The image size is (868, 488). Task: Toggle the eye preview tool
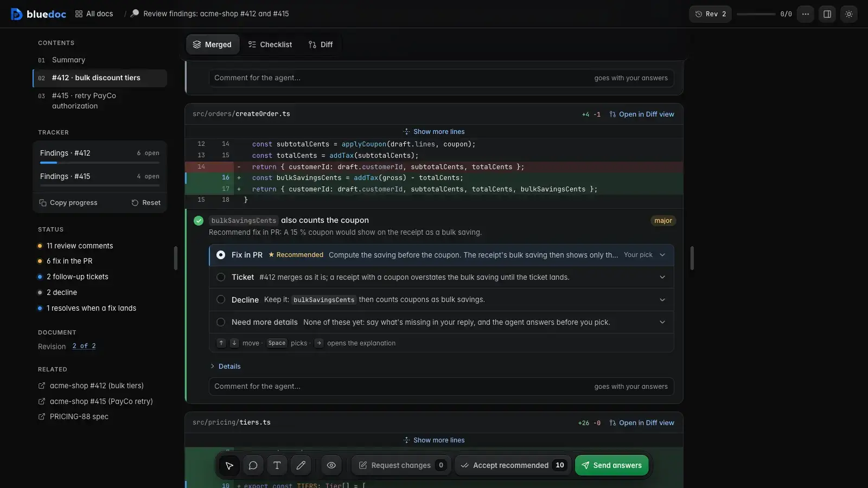[x=331, y=465]
